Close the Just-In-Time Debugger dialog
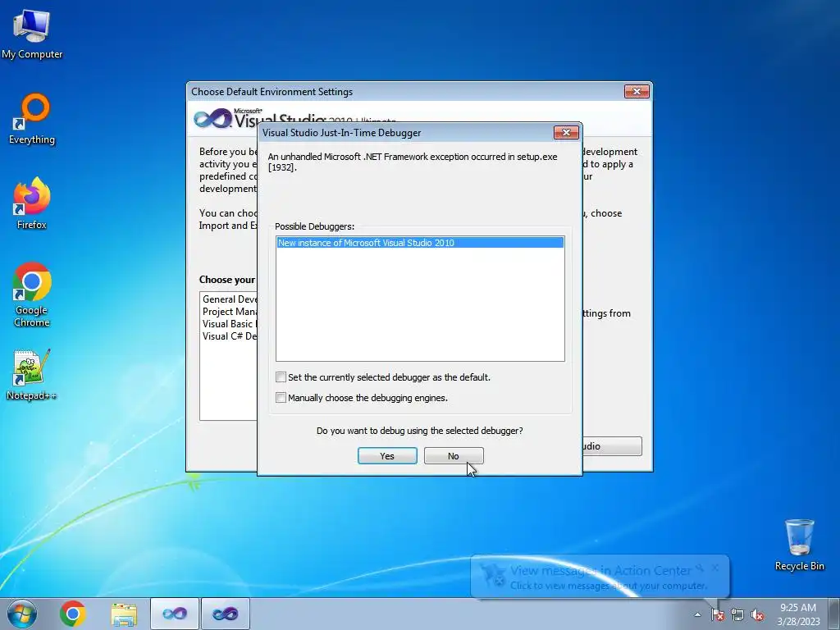 click(566, 132)
